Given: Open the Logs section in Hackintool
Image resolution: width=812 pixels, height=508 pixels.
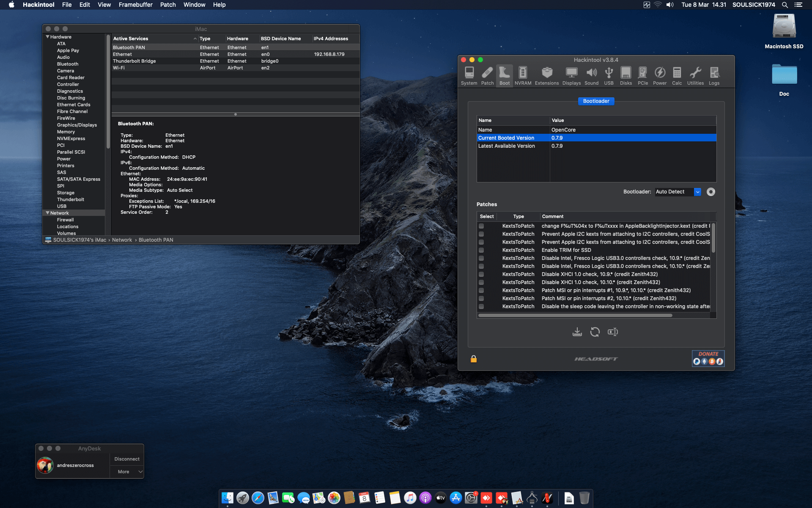Looking at the screenshot, I should pyautogui.click(x=714, y=76).
